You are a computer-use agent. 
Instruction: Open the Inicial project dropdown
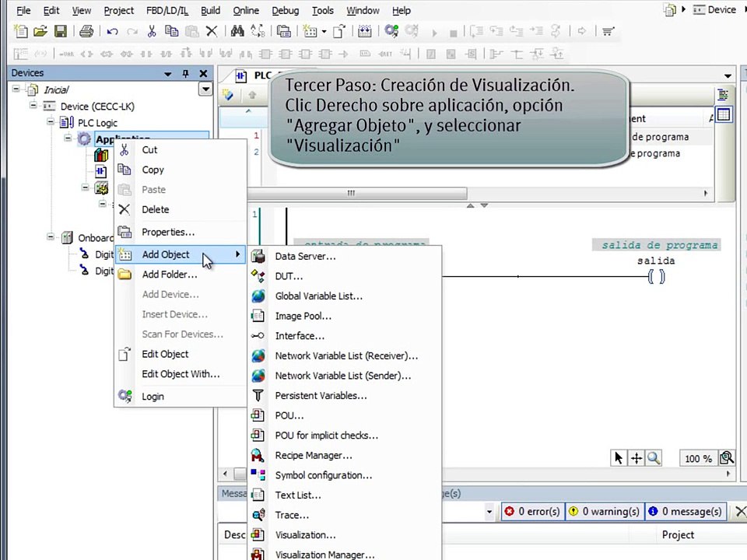[x=205, y=89]
